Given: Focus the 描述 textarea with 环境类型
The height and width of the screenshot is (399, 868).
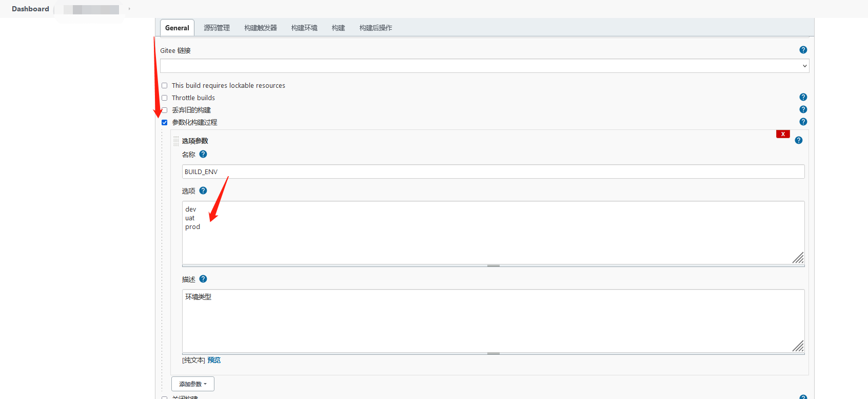Looking at the screenshot, I should click(x=494, y=321).
